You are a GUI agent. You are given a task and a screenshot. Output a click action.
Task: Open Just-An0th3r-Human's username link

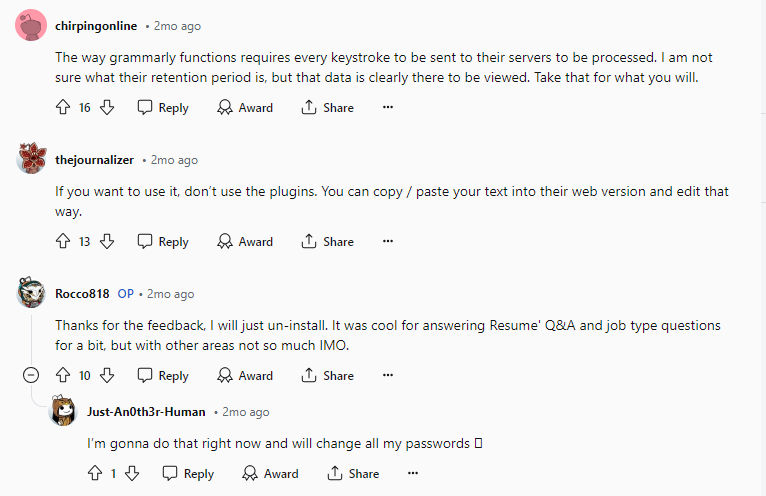click(146, 412)
